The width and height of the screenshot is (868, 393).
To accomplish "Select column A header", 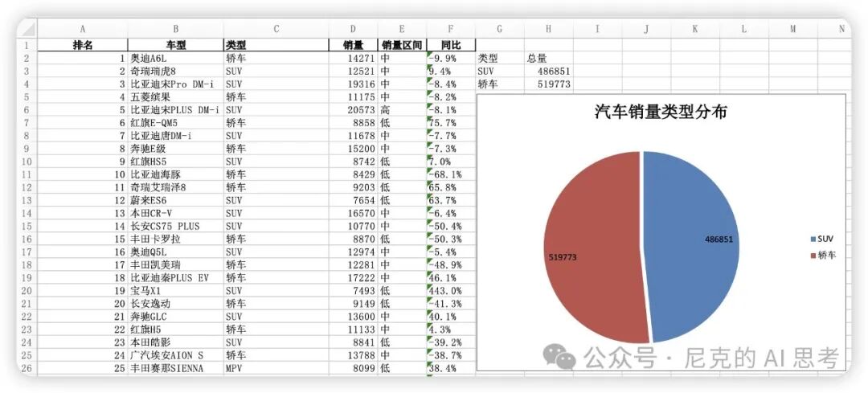I will tap(83, 29).
